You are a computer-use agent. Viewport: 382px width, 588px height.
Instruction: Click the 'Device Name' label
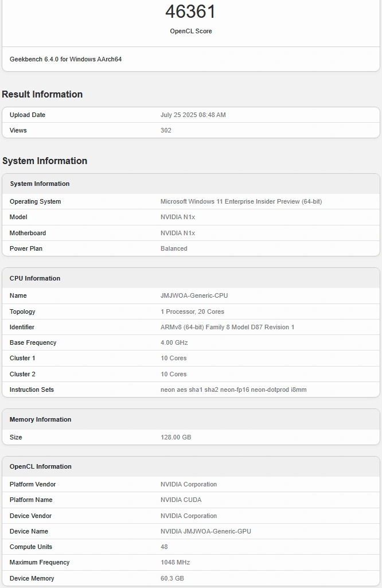pyautogui.click(x=29, y=531)
